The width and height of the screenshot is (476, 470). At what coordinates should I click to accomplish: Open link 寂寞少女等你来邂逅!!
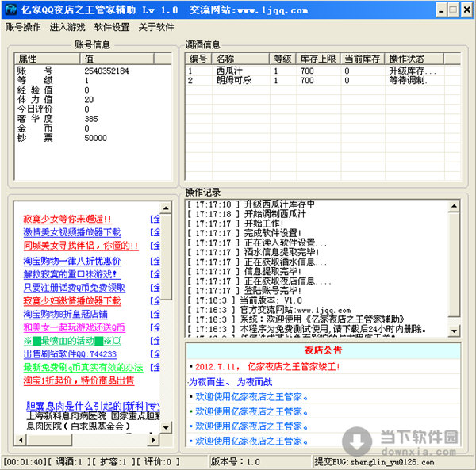click(x=67, y=219)
